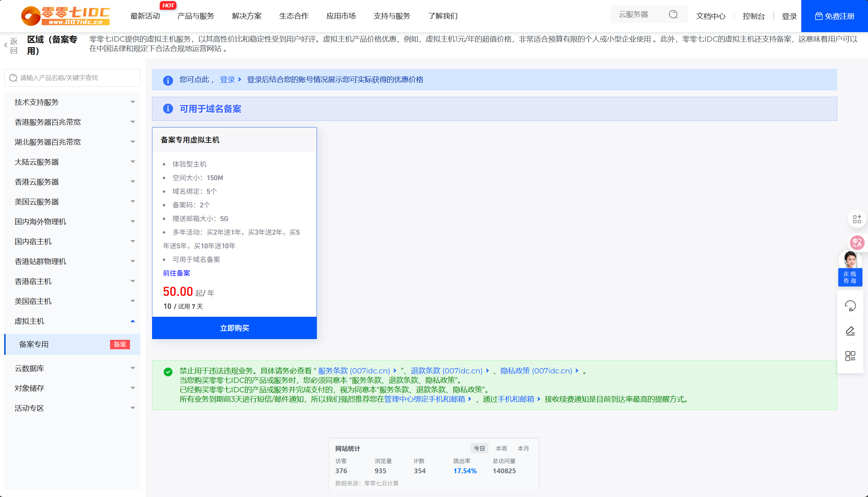Expand 技术支持服务 category

tap(72, 102)
